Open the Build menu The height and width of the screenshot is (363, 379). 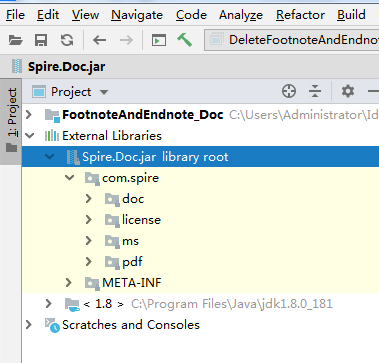coord(351,15)
